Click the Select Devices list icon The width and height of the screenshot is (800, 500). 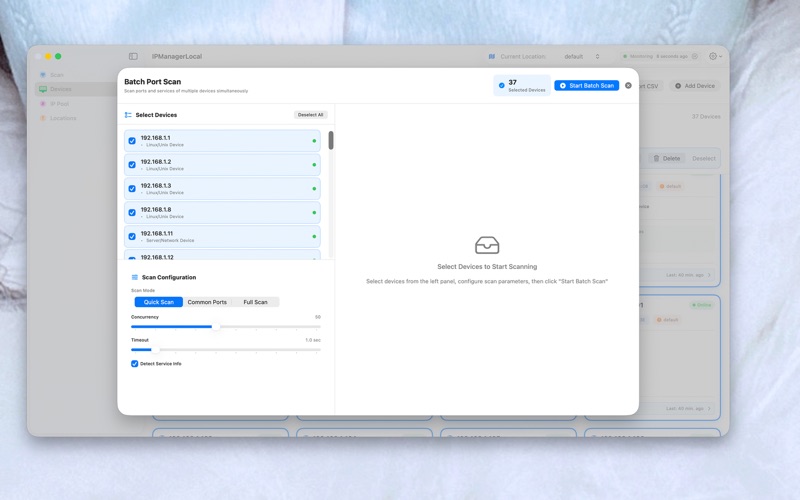coord(128,115)
